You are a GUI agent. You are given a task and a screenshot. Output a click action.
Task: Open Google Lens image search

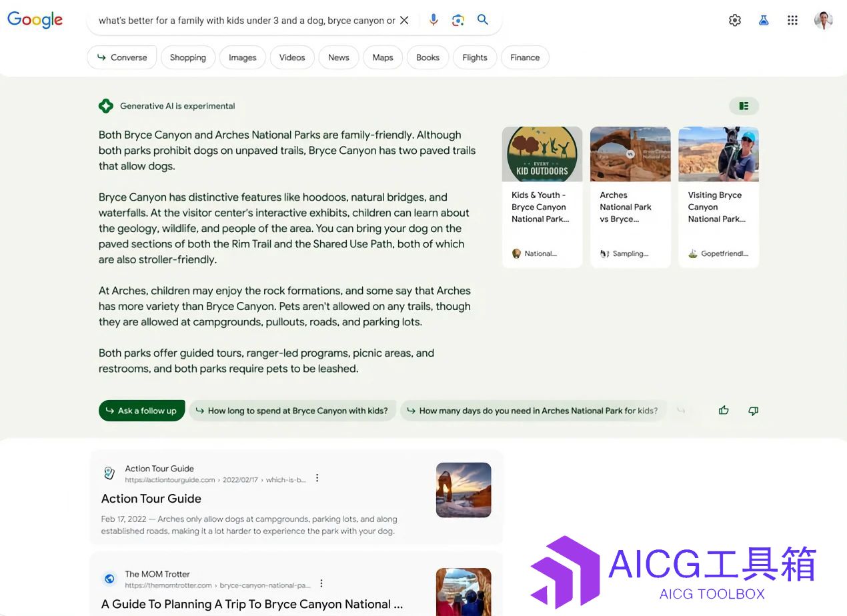click(458, 21)
